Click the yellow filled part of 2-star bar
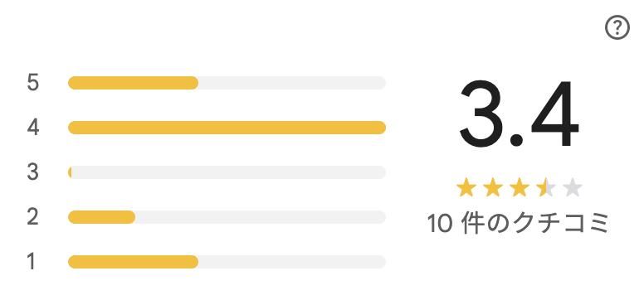 coord(101,217)
